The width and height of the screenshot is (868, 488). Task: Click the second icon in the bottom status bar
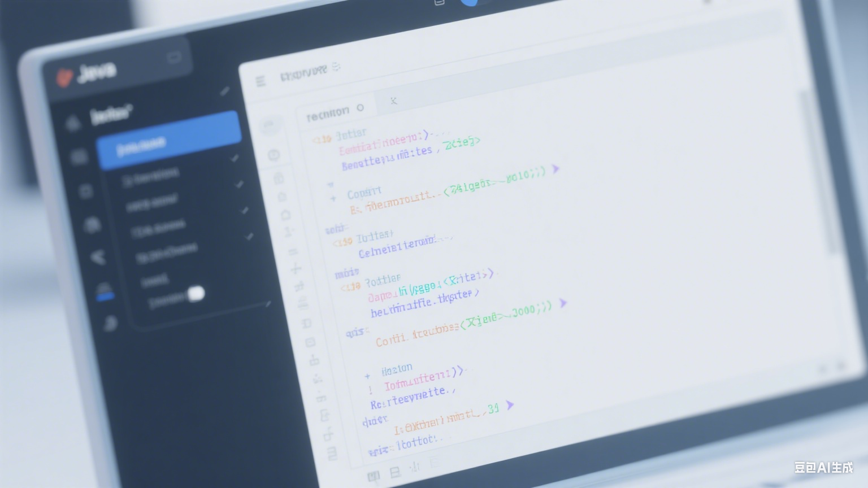tap(395, 472)
